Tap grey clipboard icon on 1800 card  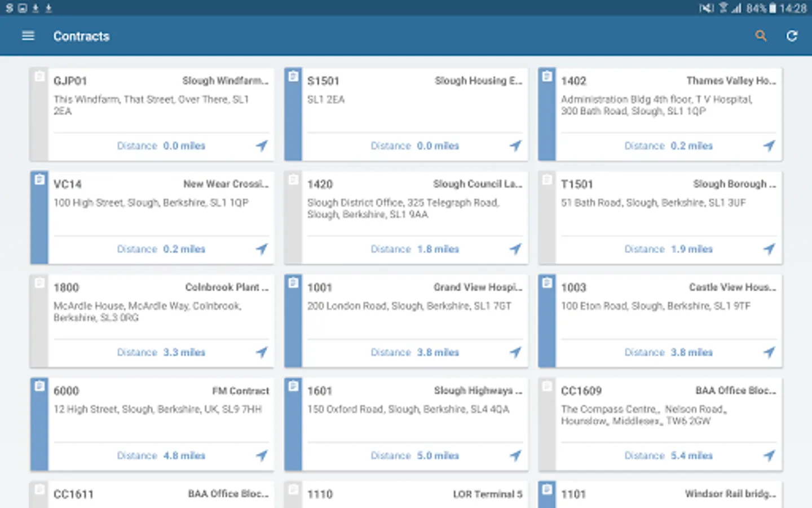pos(39,283)
